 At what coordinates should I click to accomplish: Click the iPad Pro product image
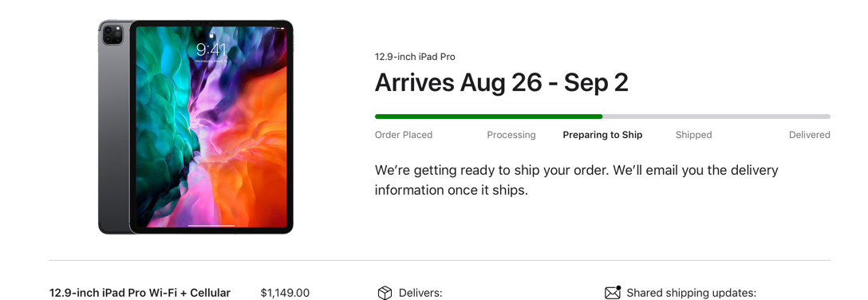(195, 128)
